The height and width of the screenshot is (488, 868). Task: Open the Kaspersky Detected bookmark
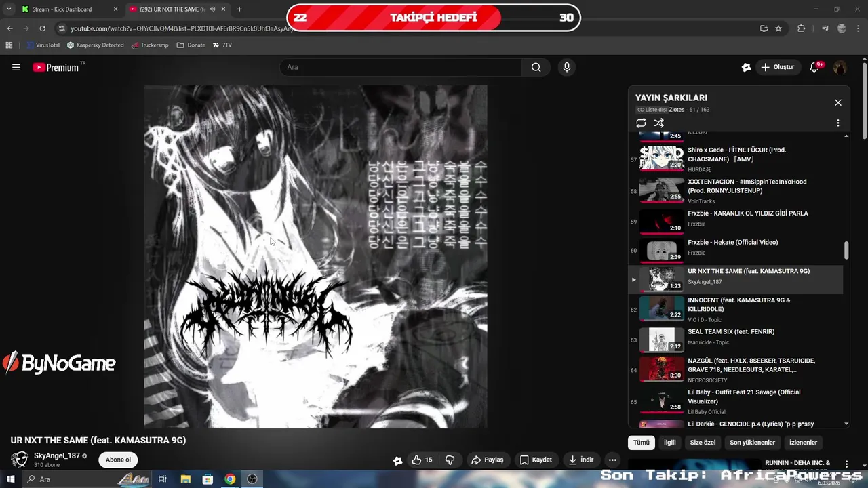pos(96,45)
